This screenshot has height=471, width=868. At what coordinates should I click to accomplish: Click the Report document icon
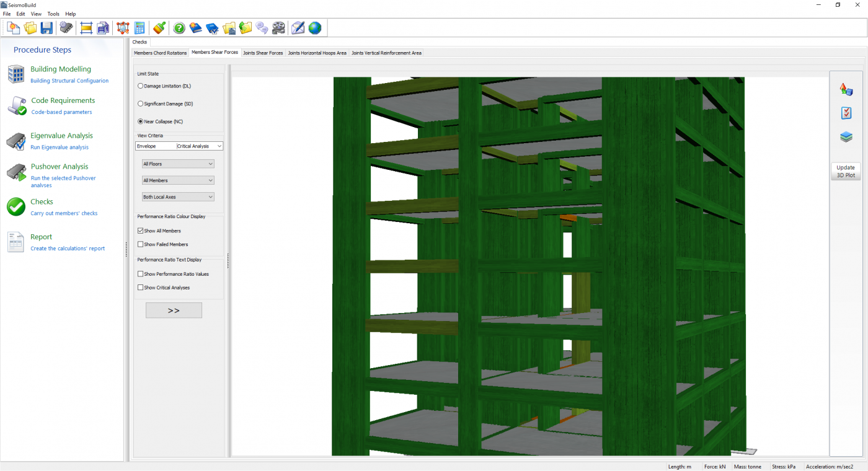coord(15,242)
